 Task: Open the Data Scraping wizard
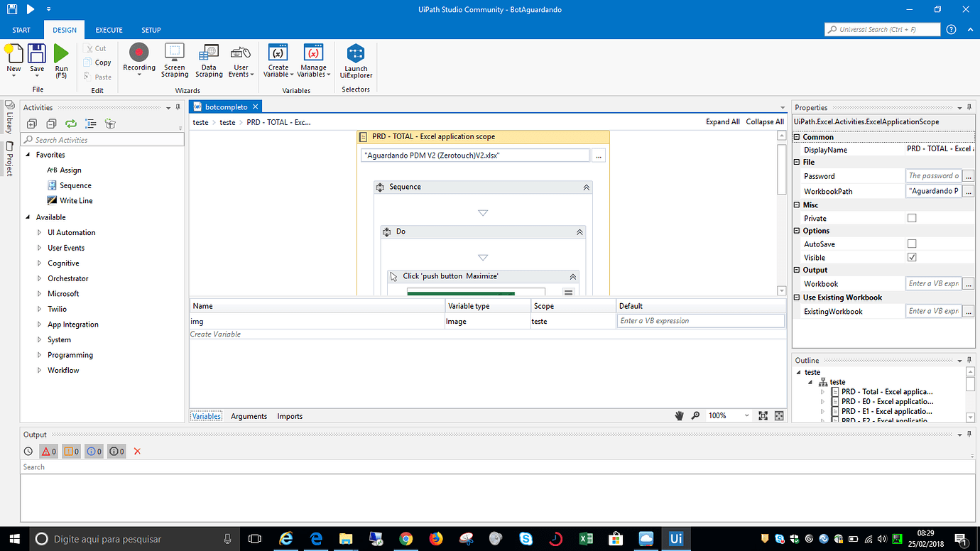click(x=209, y=53)
